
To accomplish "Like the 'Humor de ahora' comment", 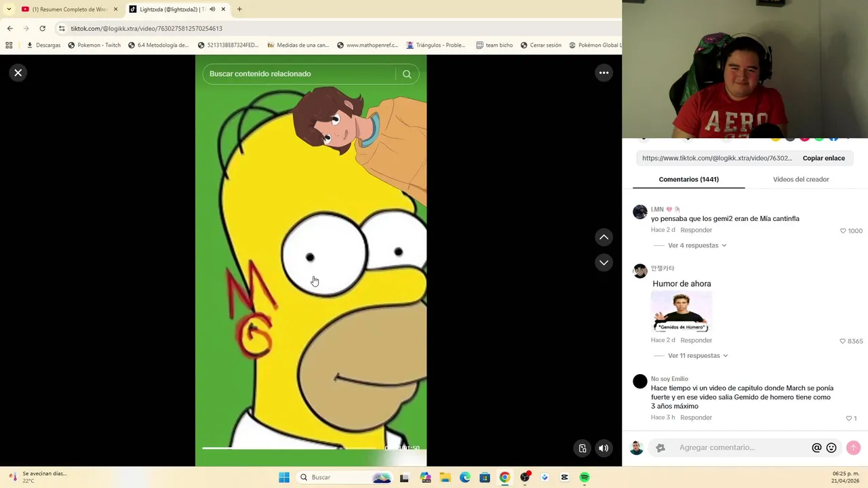I will [x=843, y=341].
